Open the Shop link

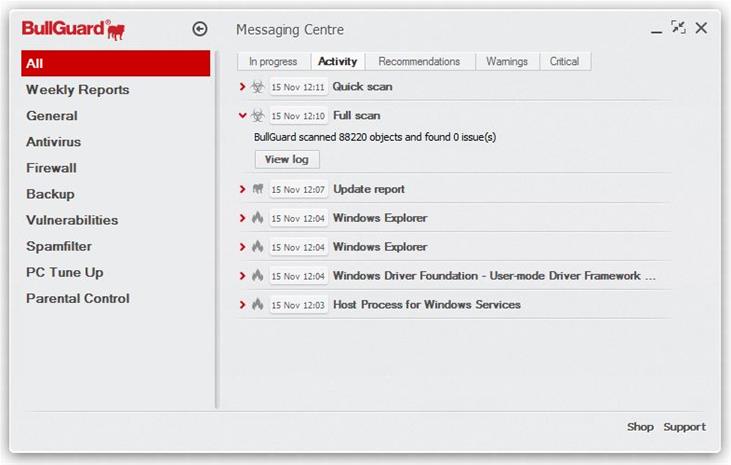click(640, 427)
